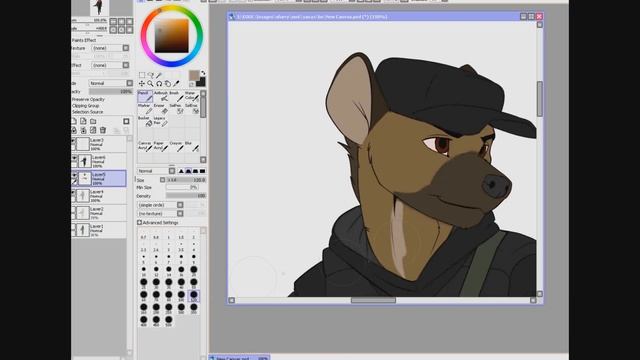The image size is (640, 360).
Task: Click foreground color swatch
Action: pyautogui.click(x=194, y=76)
